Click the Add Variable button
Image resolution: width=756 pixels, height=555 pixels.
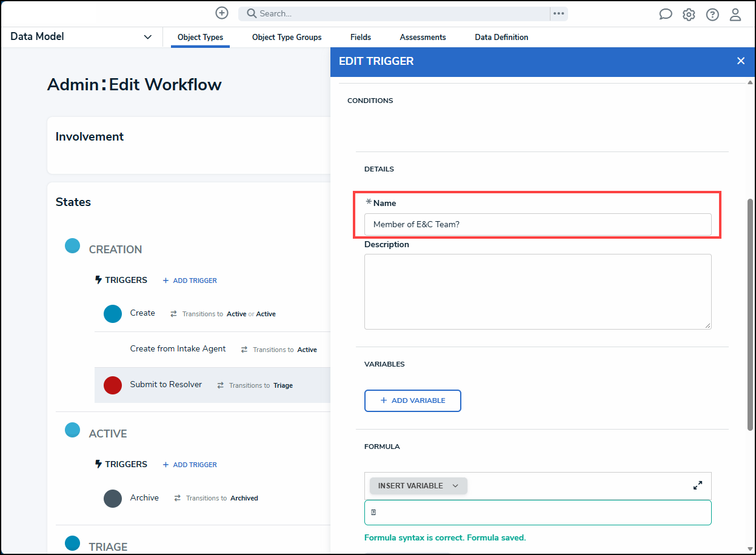413,400
